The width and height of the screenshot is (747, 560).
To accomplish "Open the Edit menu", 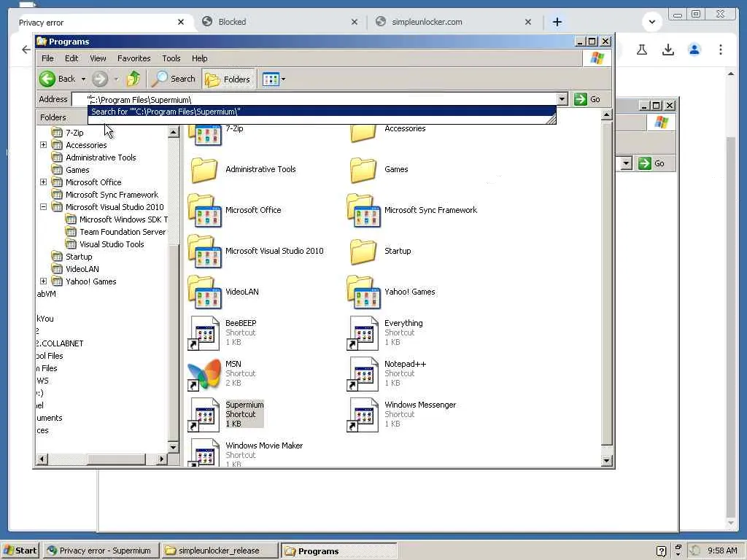I will tap(71, 58).
